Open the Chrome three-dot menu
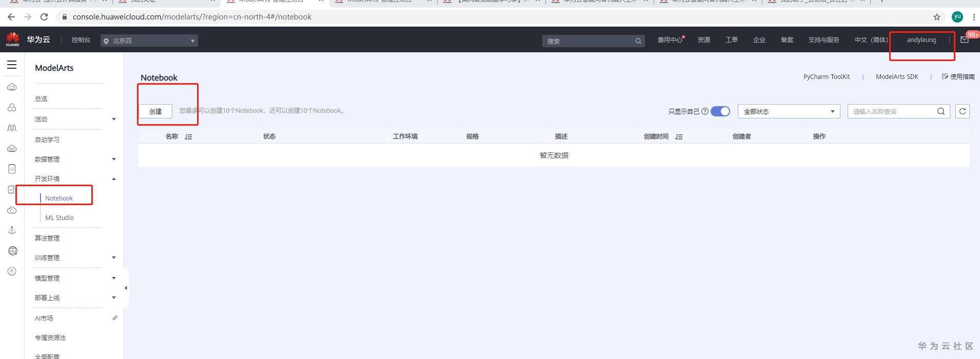Image resolution: width=980 pixels, height=359 pixels. [973, 17]
